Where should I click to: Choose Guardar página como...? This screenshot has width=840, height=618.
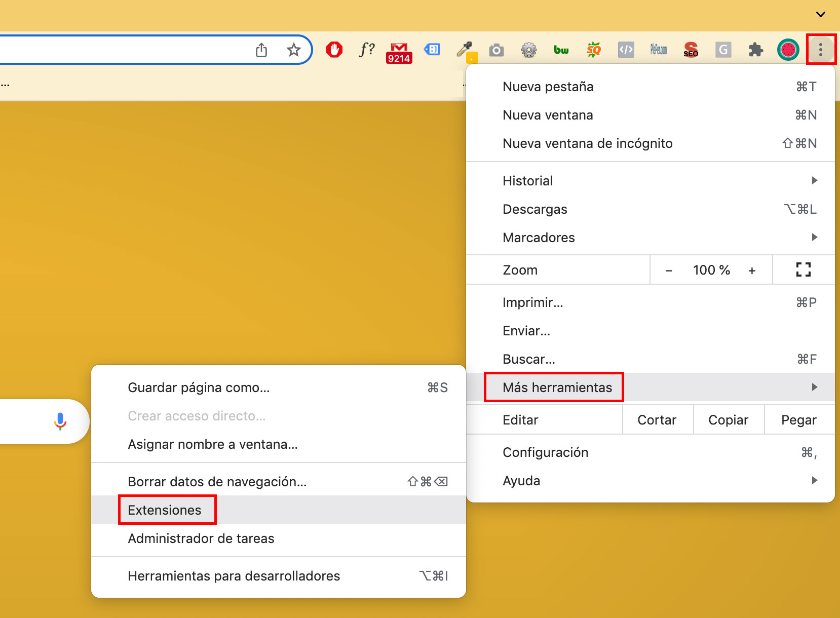coord(279,388)
